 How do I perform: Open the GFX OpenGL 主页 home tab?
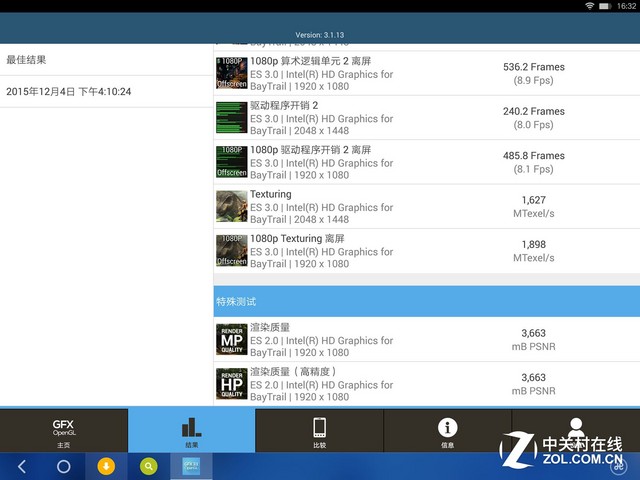(x=64, y=431)
